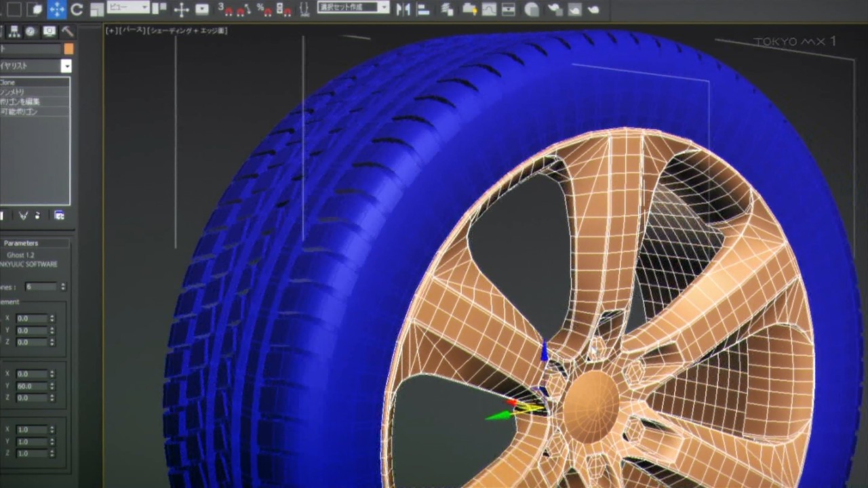Open the Layer Manager icon
The height and width of the screenshot is (488, 868).
(x=447, y=9)
